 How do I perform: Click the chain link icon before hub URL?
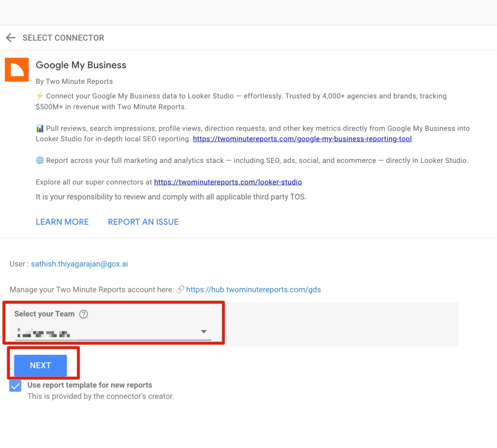pos(181,289)
